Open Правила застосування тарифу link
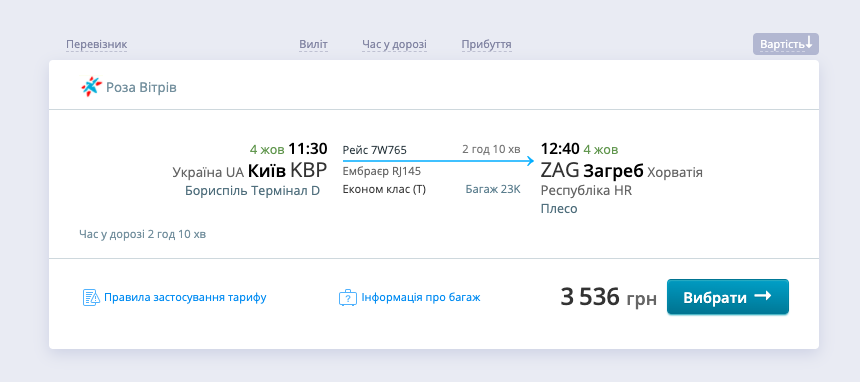Image resolution: width=860 pixels, height=382 pixels. click(x=185, y=297)
